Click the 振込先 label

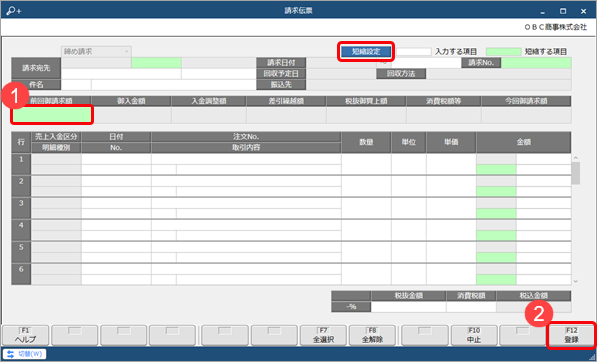(x=281, y=85)
